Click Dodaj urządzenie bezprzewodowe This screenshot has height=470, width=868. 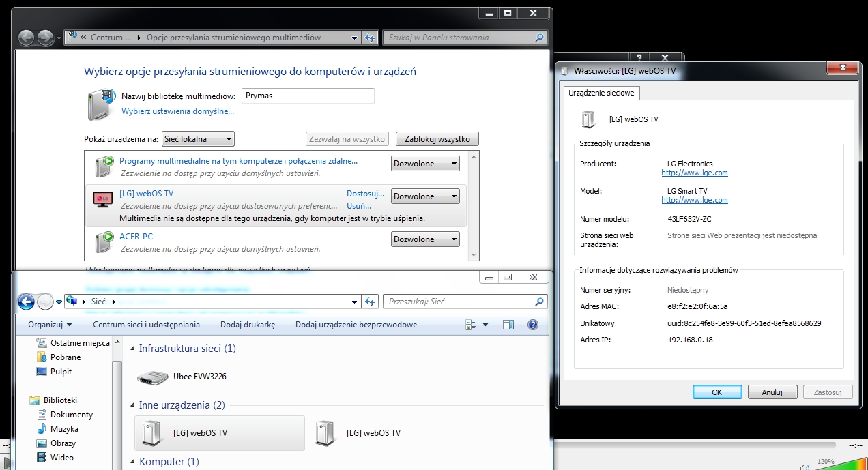pyautogui.click(x=356, y=325)
